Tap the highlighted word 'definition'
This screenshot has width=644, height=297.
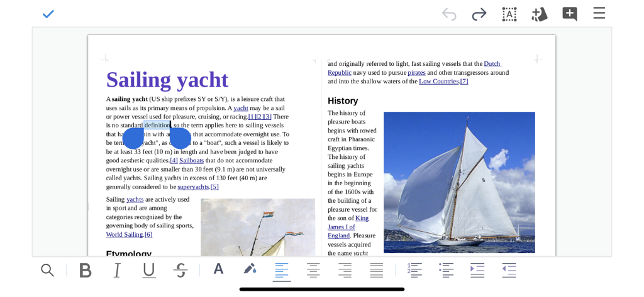click(157, 125)
